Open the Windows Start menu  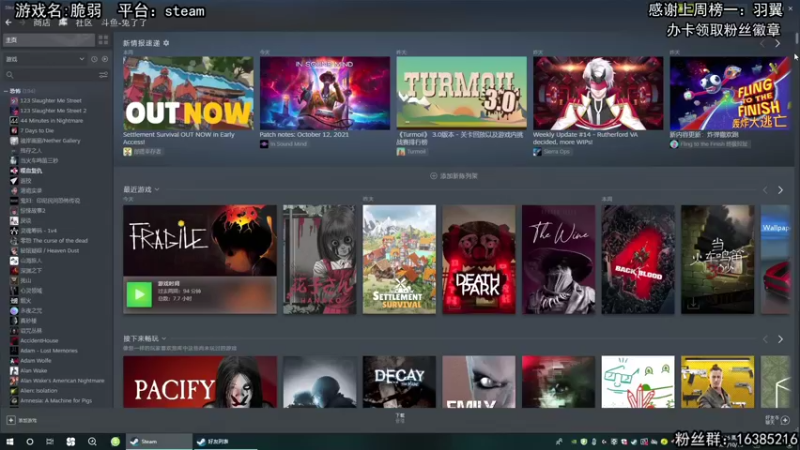click(x=10, y=442)
